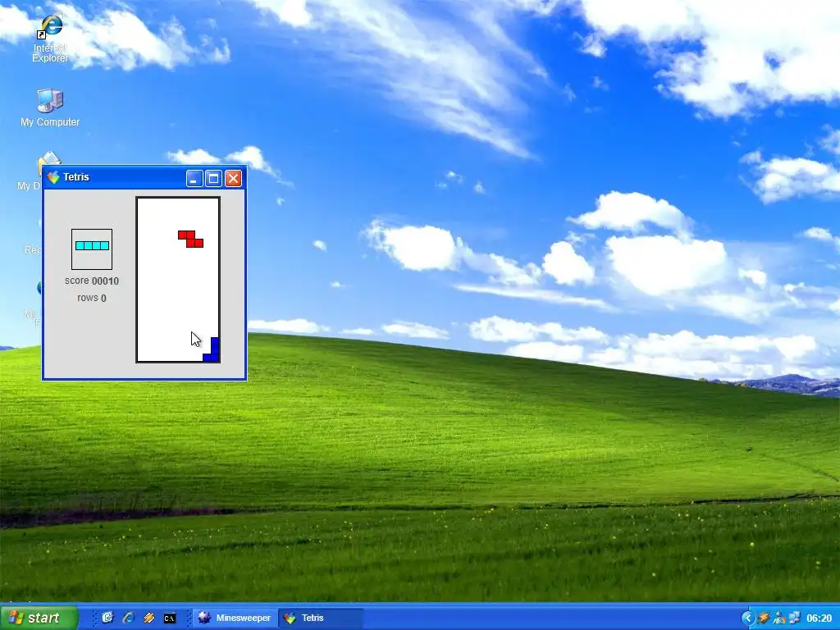Launch Internet Explorer from quick launch

[128, 618]
